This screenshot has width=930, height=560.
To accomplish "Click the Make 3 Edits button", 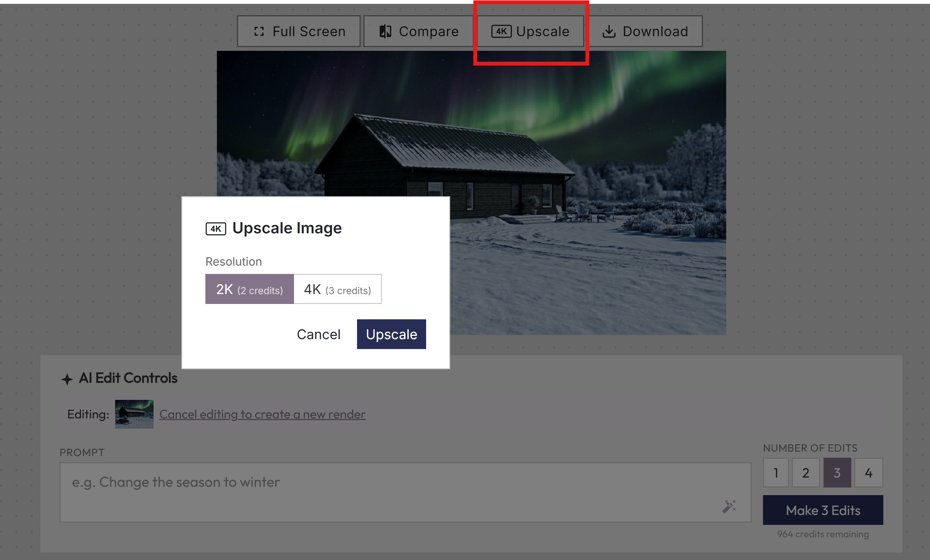I will (823, 510).
